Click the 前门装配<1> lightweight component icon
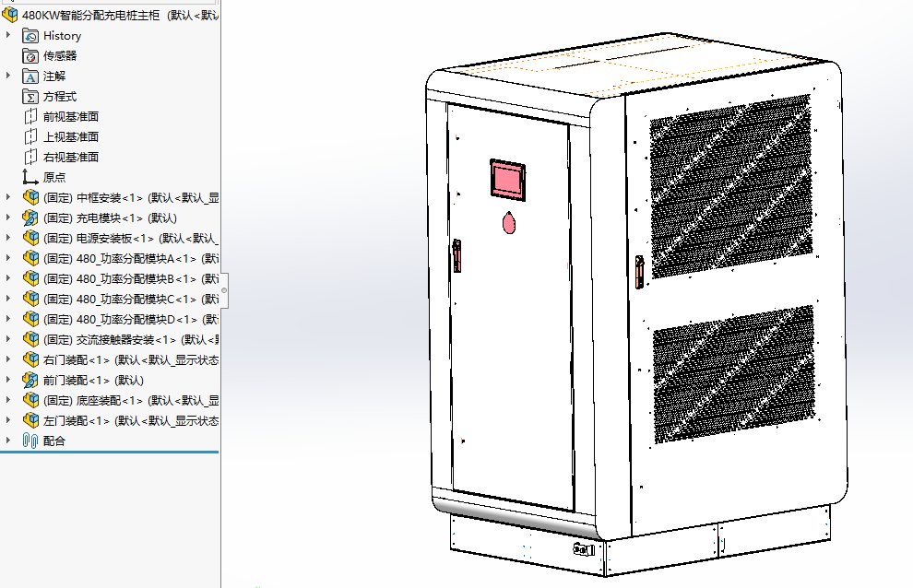This screenshot has height=588, width=913. [x=30, y=380]
